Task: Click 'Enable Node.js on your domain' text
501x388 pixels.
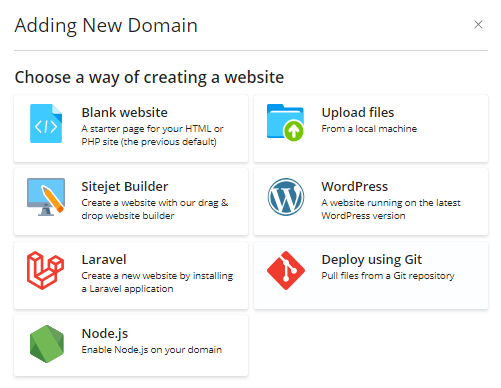Action: (152, 350)
